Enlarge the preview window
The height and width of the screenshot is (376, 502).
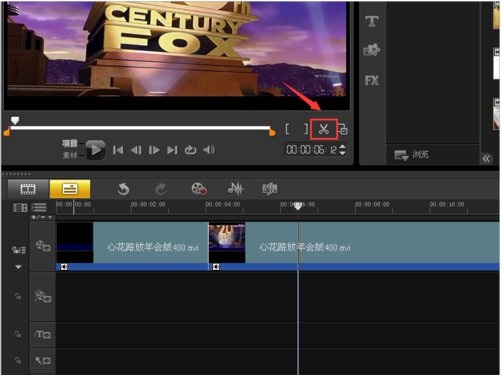(343, 129)
